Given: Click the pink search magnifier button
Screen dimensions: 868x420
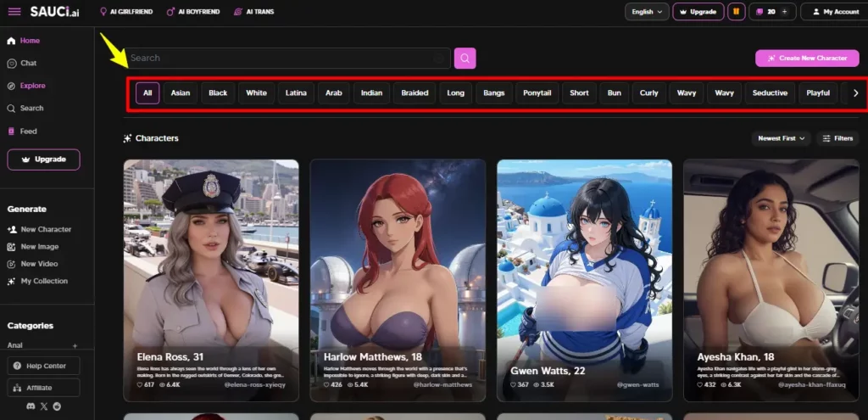Looking at the screenshot, I should [x=465, y=59].
